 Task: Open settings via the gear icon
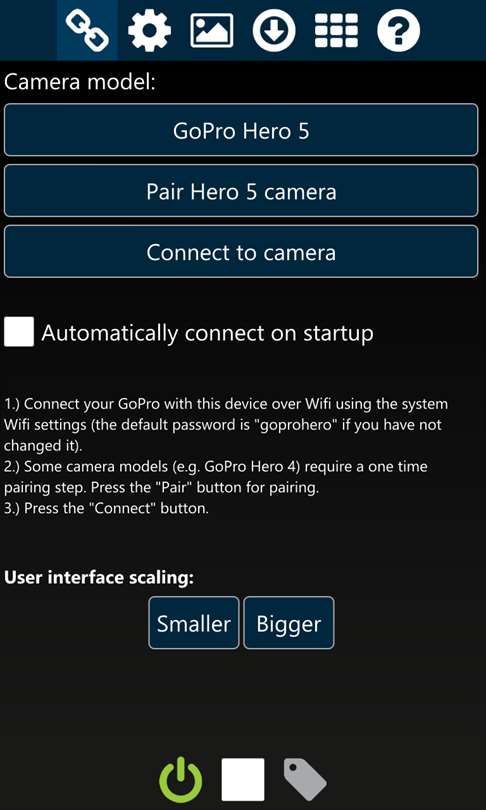pyautogui.click(x=149, y=30)
